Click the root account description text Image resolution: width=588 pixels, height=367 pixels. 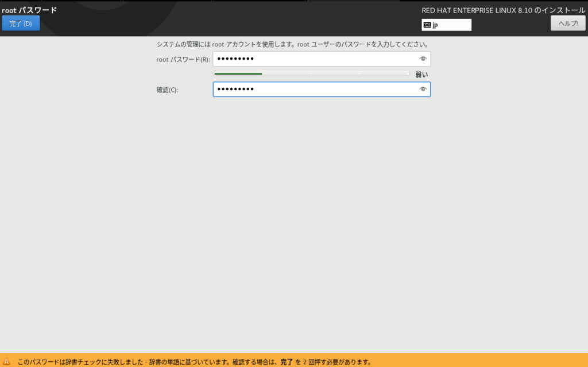tap(293, 44)
